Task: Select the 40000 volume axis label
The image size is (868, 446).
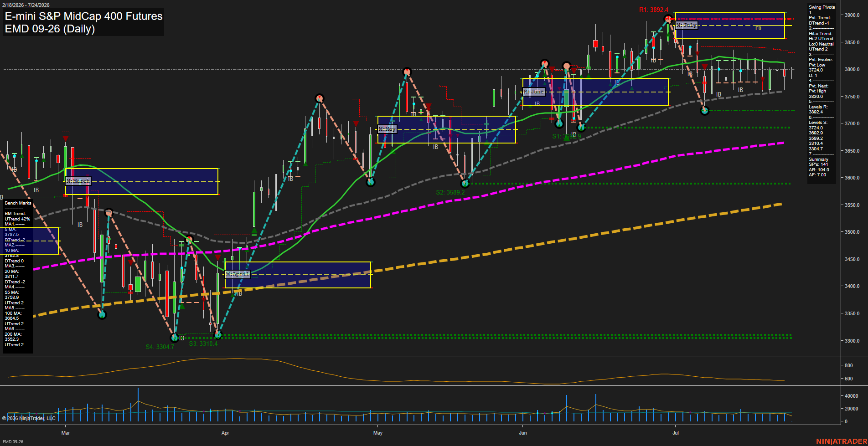Action: (852, 396)
